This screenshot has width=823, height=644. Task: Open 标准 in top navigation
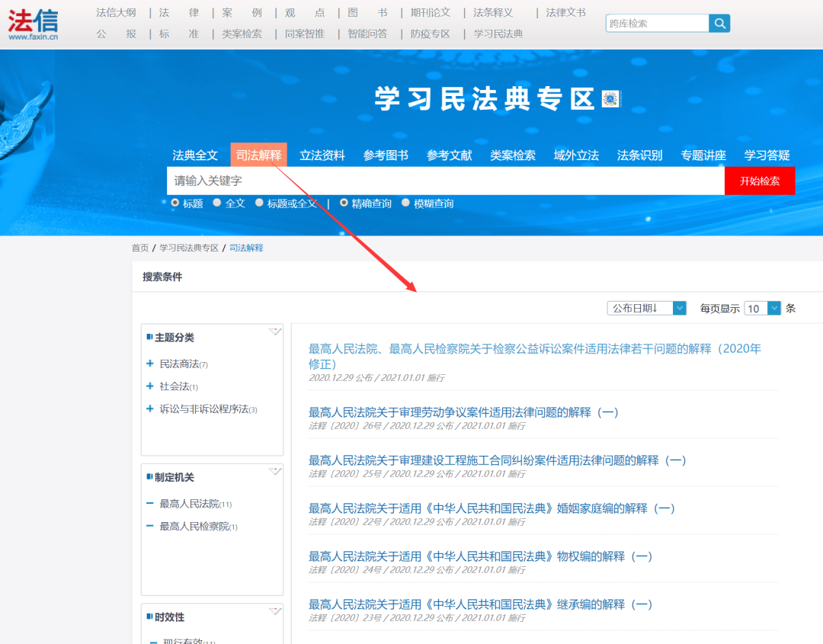(x=179, y=34)
